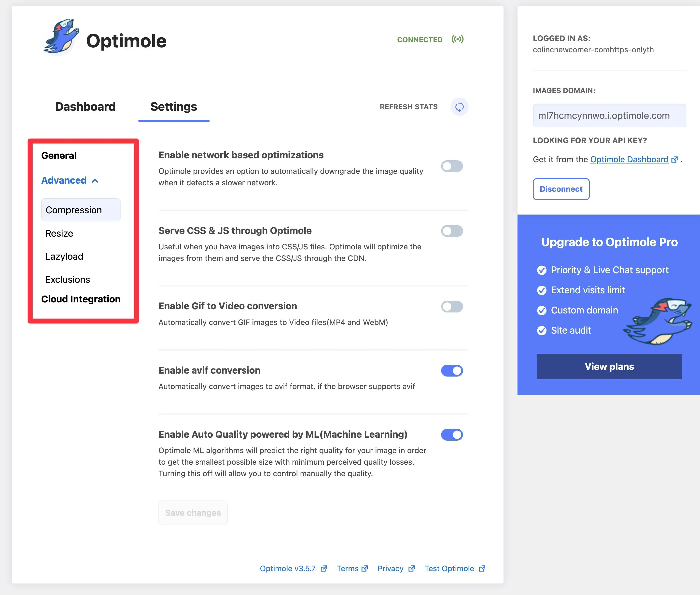Switch to the Settings tab

(x=173, y=107)
